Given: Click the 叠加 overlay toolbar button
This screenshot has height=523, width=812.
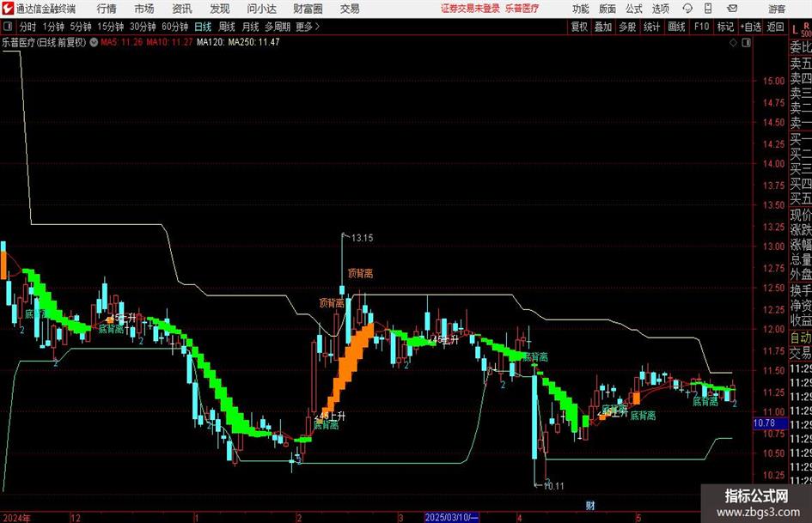Looking at the screenshot, I should (603, 27).
